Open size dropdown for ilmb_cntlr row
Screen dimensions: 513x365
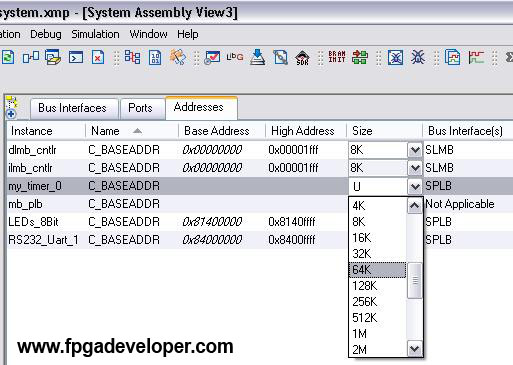pyautogui.click(x=415, y=168)
